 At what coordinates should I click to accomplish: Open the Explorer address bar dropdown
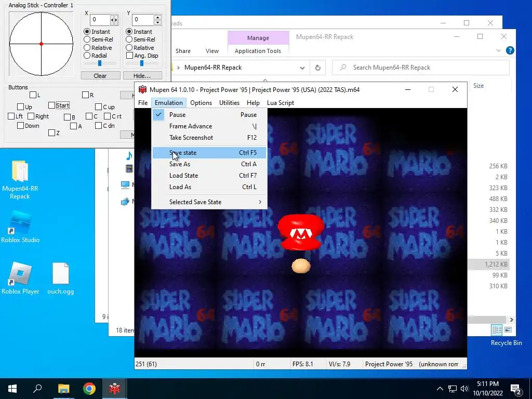[x=302, y=68]
